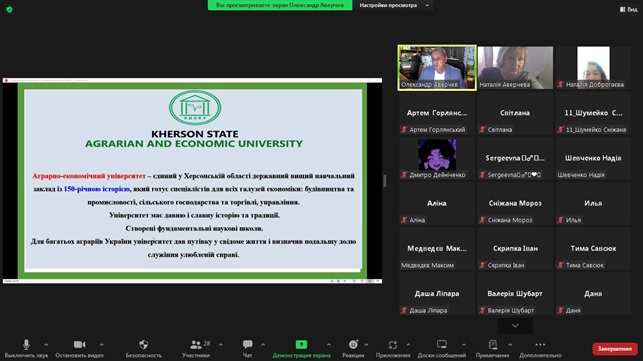Select Дмитро Дейніченко avatar tile
Image resolution: width=643 pixels, height=361 pixels.
click(437, 158)
